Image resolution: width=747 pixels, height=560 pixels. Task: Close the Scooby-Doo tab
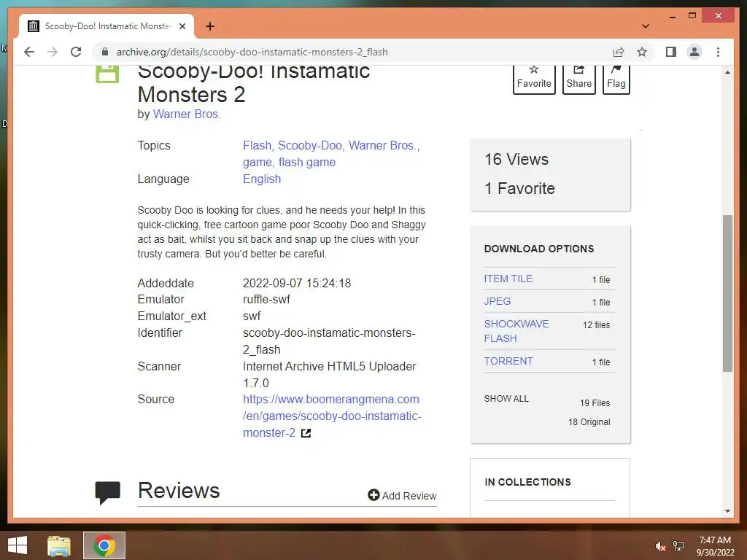tap(182, 26)
